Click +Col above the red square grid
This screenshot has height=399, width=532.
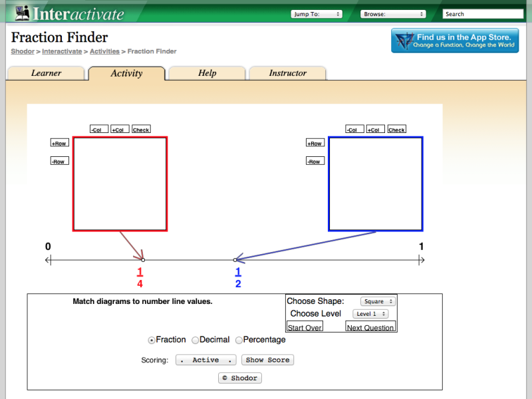click(119, 128)
